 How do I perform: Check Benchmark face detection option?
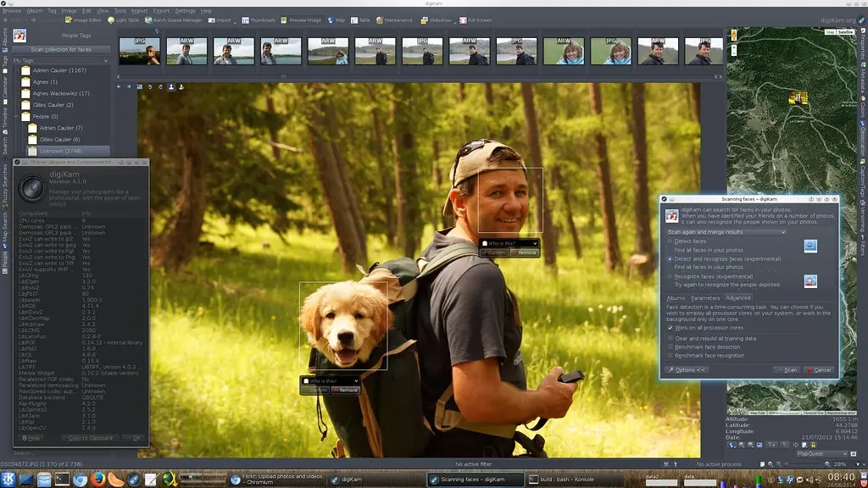tap(670, 347)
